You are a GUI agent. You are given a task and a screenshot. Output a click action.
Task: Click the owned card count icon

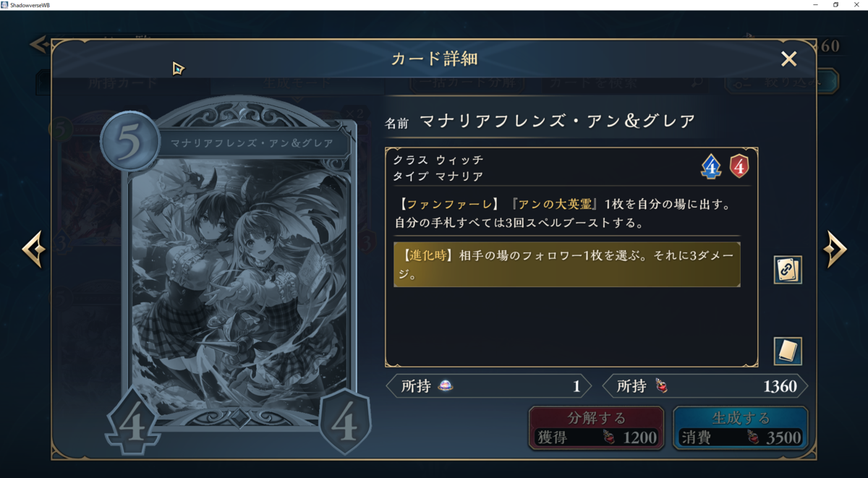click(446, 386)
